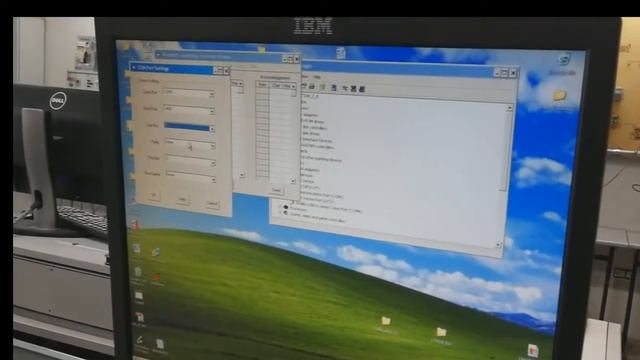640x360 pixels.
Task: Open the highlighted blue dropdown in the settings dialog
Action: (190, 127)
